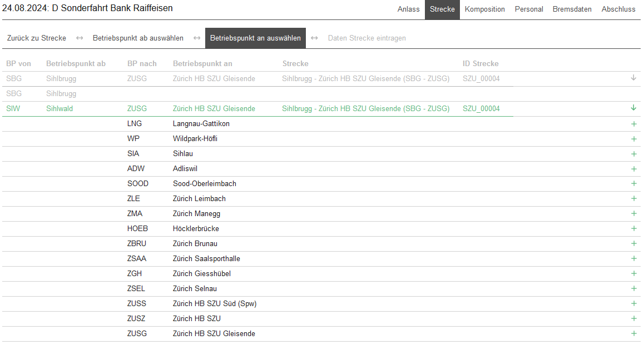Click the plus icon for Wildpark-Höfli
This screenshot has width=644, height=345.
click(x=633, y=139)
